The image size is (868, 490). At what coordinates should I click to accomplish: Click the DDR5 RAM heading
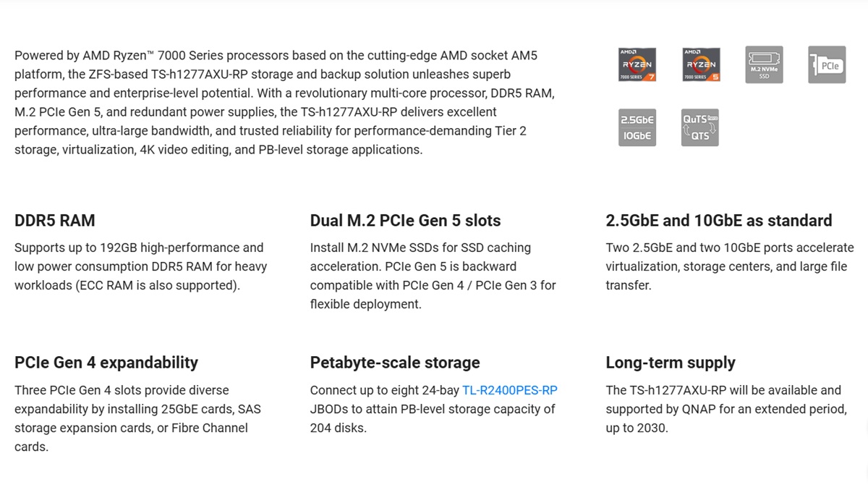pyautogui.click(x=55, y=221)
